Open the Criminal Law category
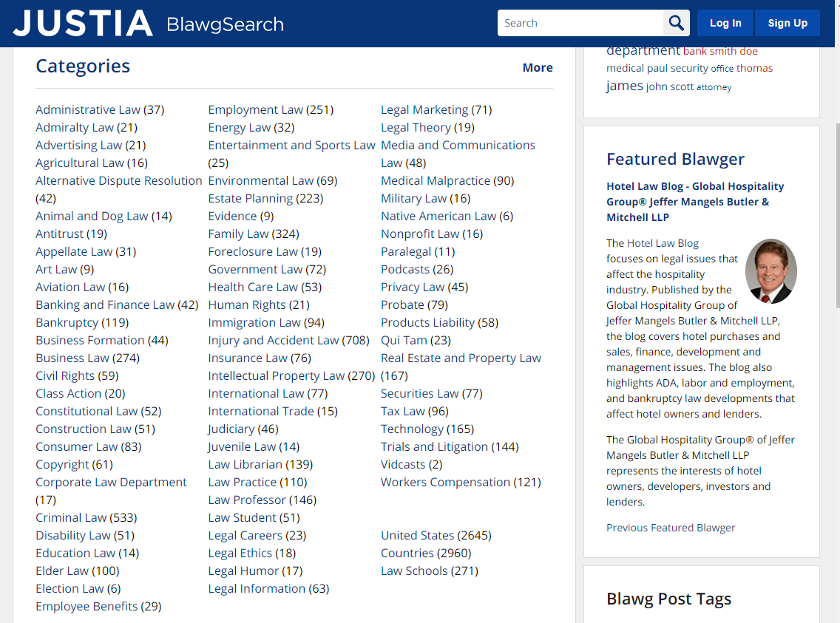 click(x=71, y=517)
